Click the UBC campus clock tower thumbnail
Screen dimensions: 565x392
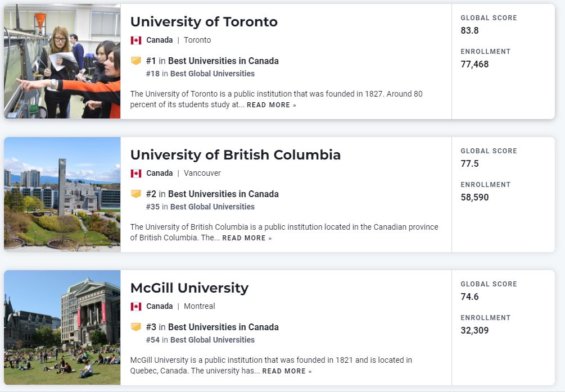tap(62, 194)
